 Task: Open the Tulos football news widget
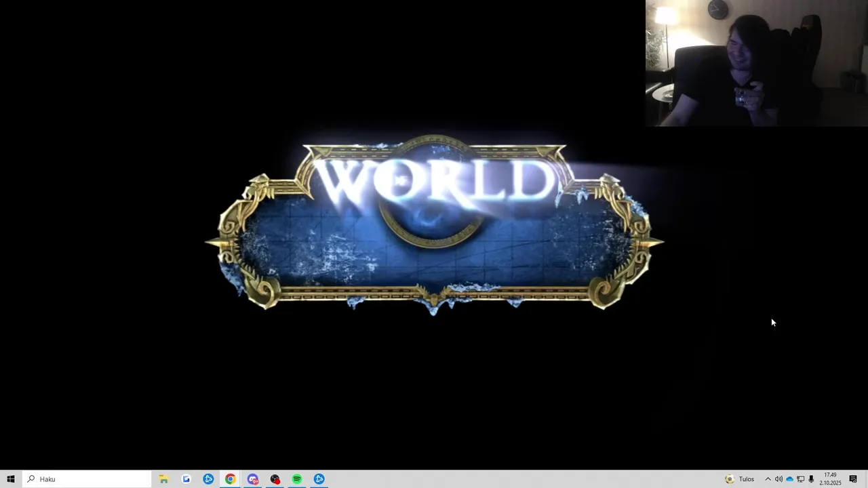point(739,479)
